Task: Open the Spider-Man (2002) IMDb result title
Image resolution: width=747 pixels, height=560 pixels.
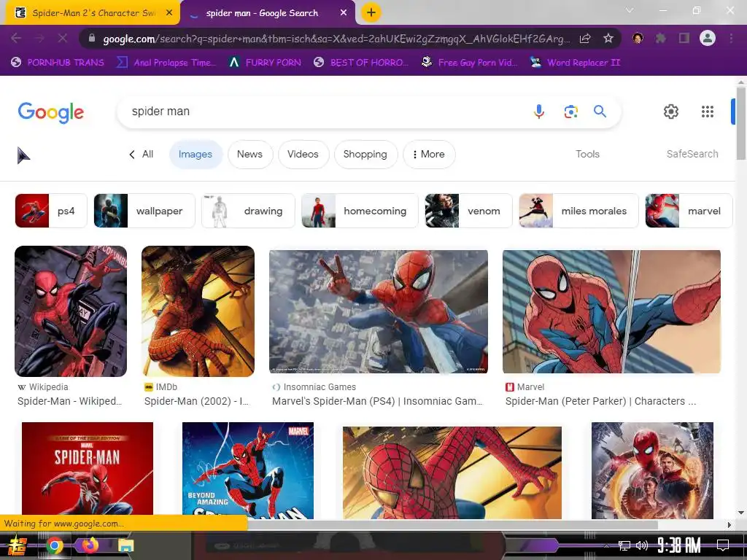Action: click(196, 401)
